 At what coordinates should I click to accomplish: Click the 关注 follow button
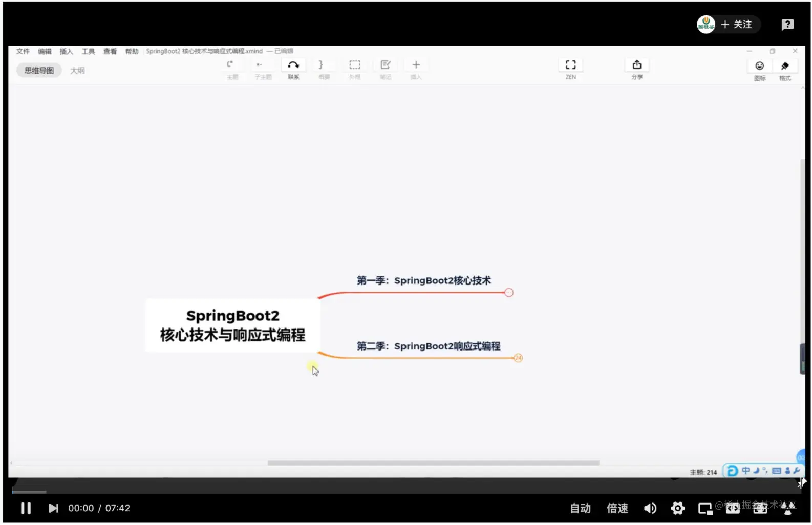click(x=736, y=25)
